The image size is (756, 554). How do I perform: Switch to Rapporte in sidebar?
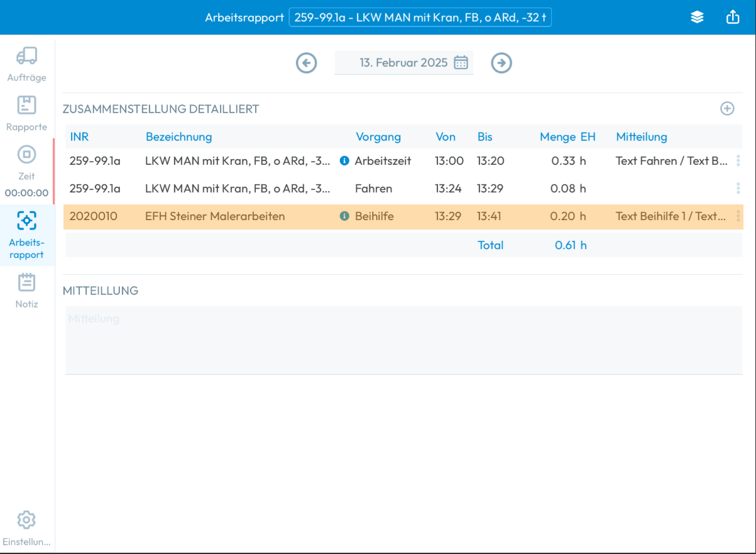click(x=26, y=113)
